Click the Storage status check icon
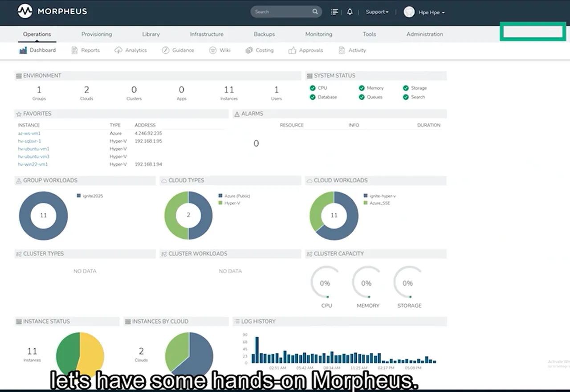Screen dimensions: 570x392 coord(406,88)
